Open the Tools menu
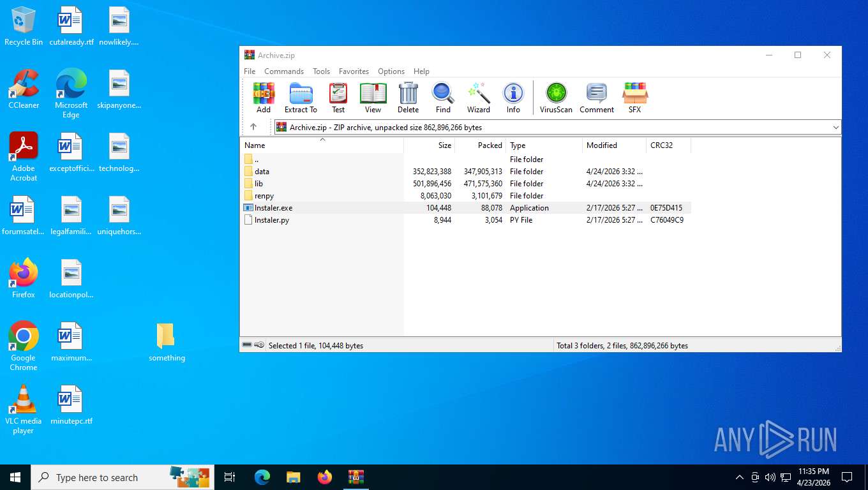Viewport: 868px width, 490px height. click(x=321, y=71)
